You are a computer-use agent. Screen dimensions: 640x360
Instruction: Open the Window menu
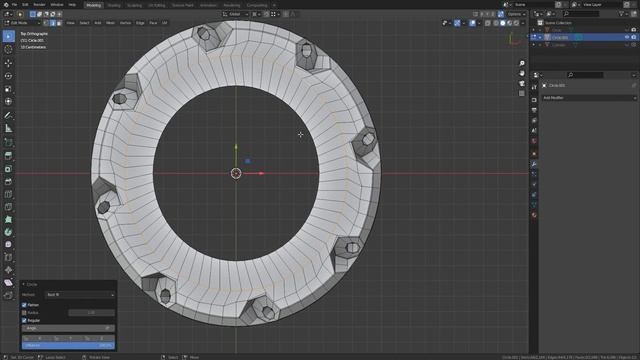click(x=57, y=5)
